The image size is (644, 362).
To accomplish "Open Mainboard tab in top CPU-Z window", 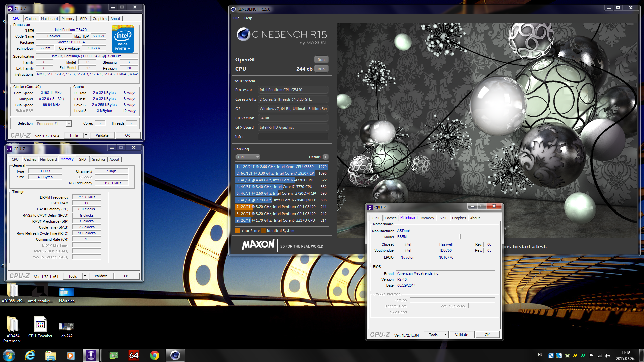I will [x=49, y=19].
